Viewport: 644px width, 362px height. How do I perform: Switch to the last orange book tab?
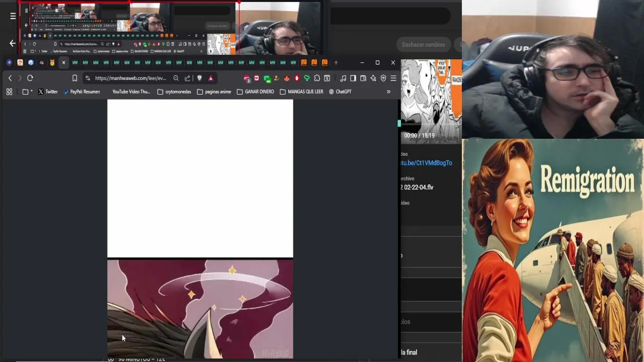click(x=325, y=62)
